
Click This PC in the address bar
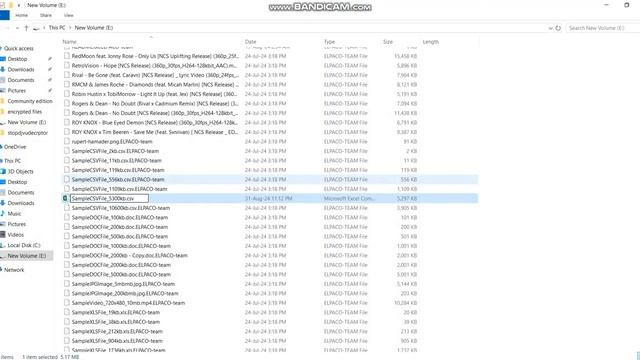coord(57,28)
